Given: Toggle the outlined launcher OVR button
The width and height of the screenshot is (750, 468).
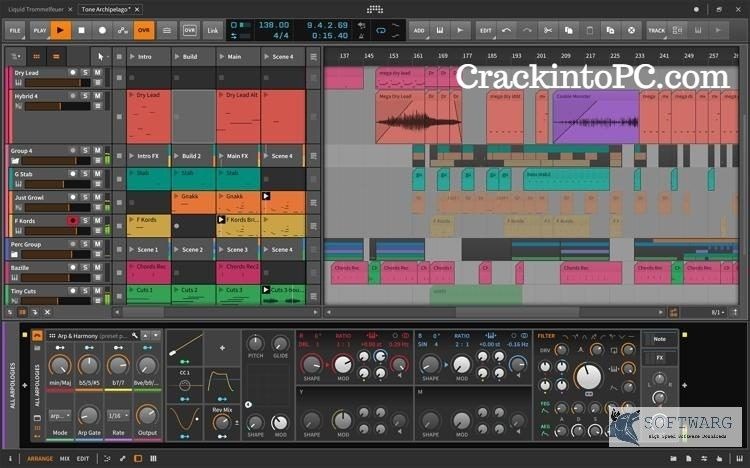Looking at the screenshot, I should [190, 30].
